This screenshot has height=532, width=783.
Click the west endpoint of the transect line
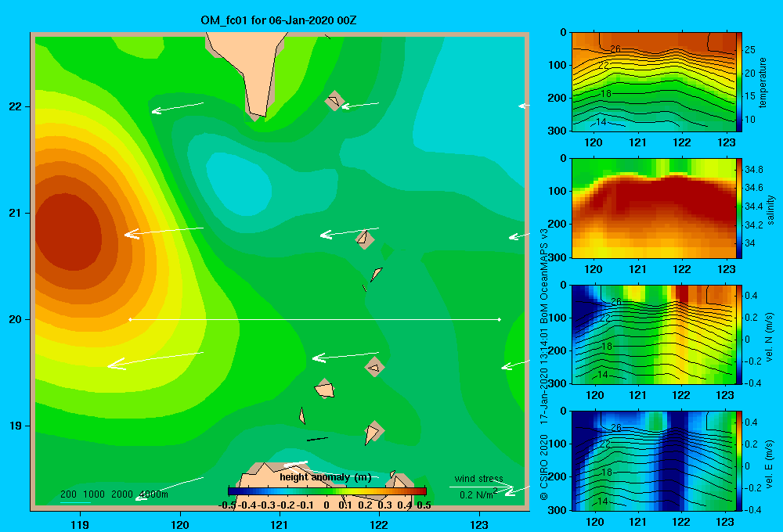point(130,319)
